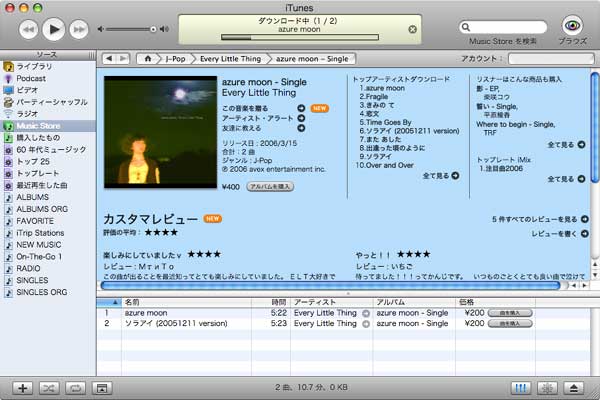Viewport: 600px width, 400px height.
Task: Open the Browse eye icon
Action: click(x=572, y=26)
